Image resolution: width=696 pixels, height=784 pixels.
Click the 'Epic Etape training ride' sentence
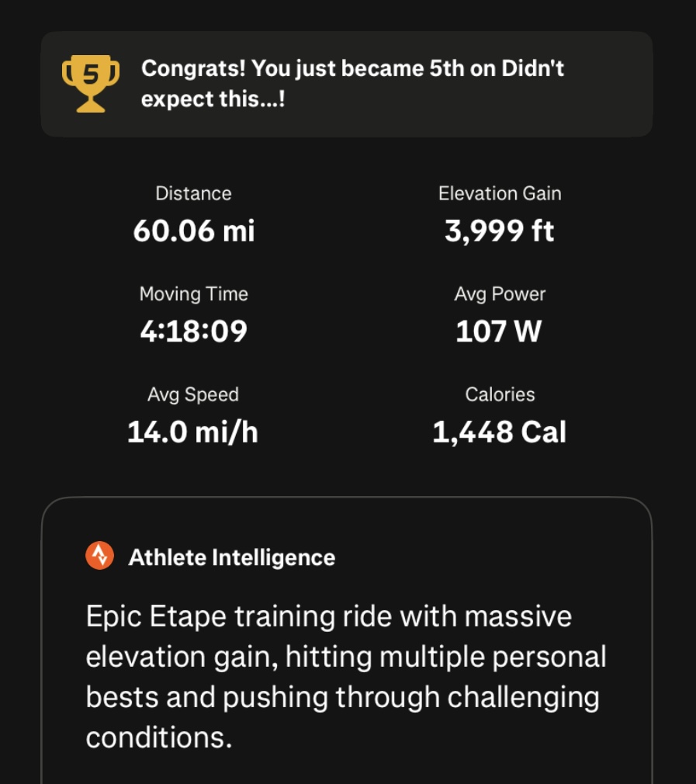point(346,676)
